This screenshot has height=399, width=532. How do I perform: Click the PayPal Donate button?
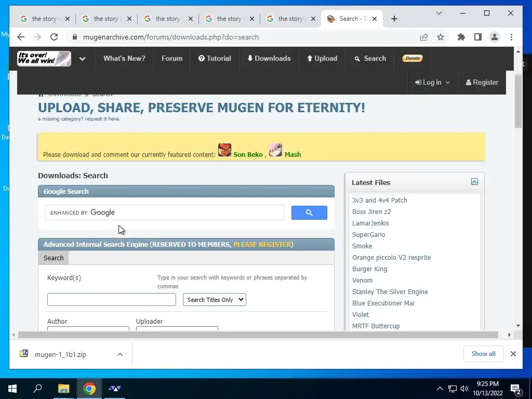tap(412, 58)
